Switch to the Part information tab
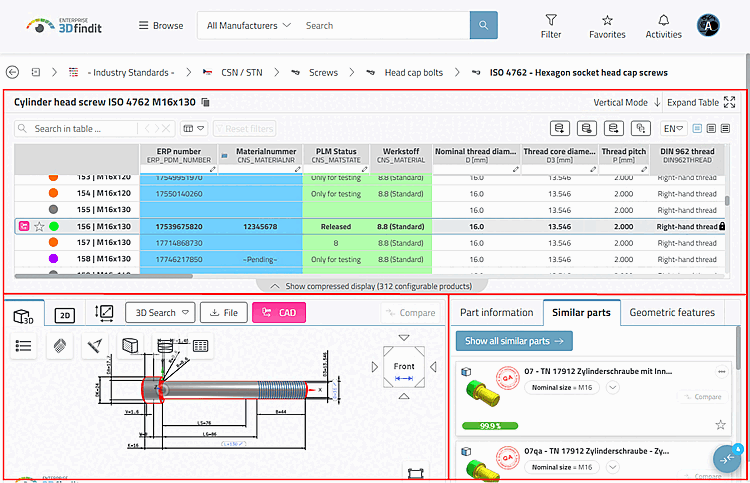 (x=496, y=312)
